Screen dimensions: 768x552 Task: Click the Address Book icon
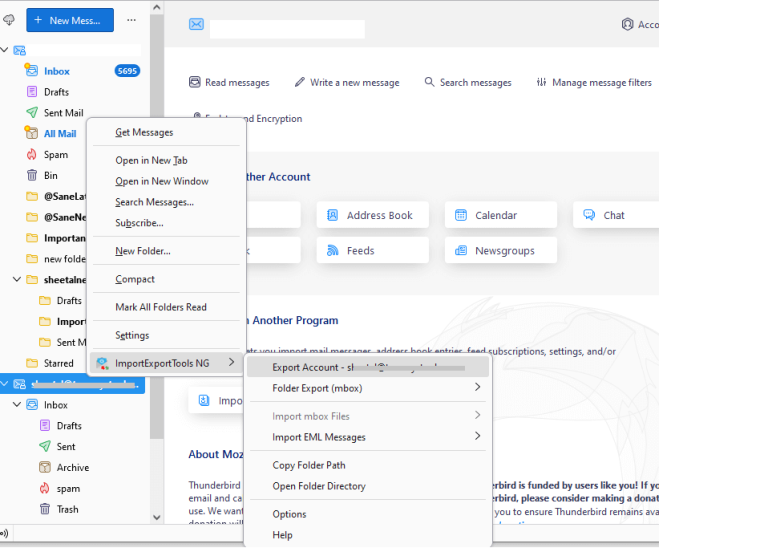point(332,215)
